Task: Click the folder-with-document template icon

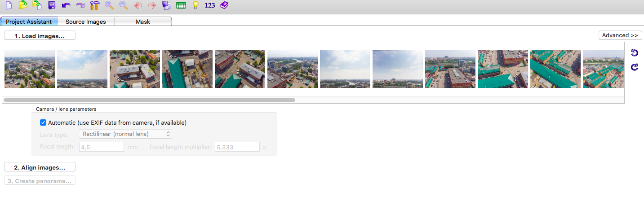Action: click(37, 5)
